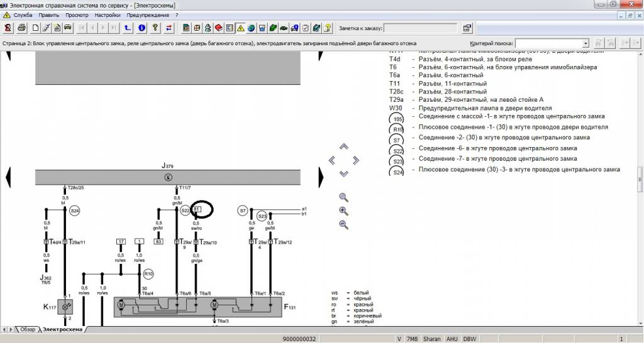
Task: Open the blue info icon
Action: tap(142, 28)
